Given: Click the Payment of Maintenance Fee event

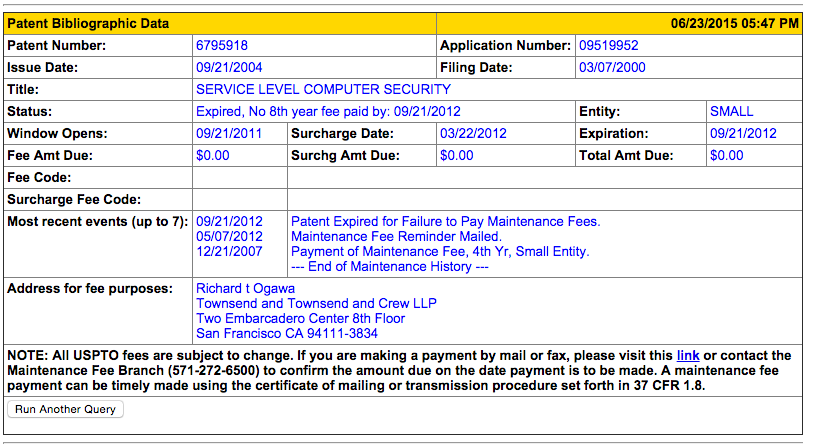Looking at the screenshot, I should (440, 251).
